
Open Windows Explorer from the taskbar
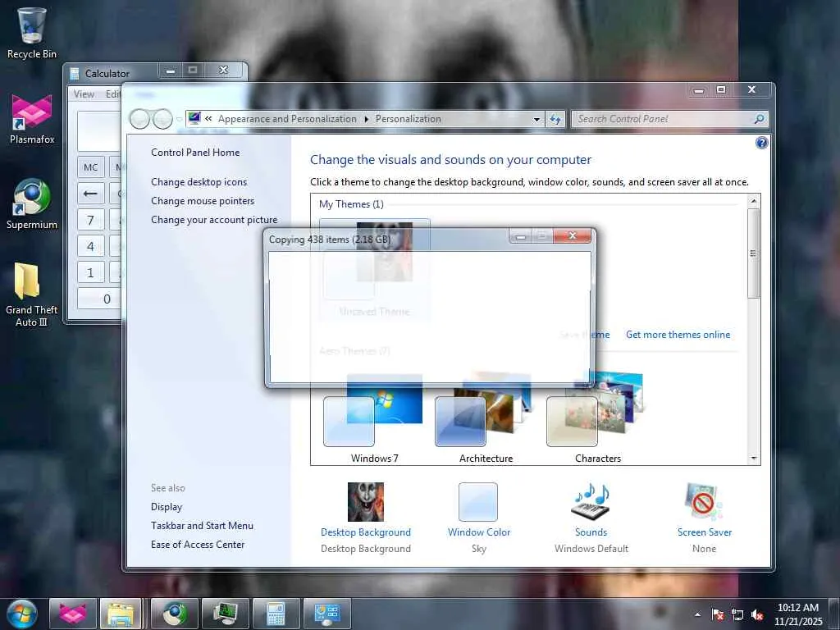[121, 614]
